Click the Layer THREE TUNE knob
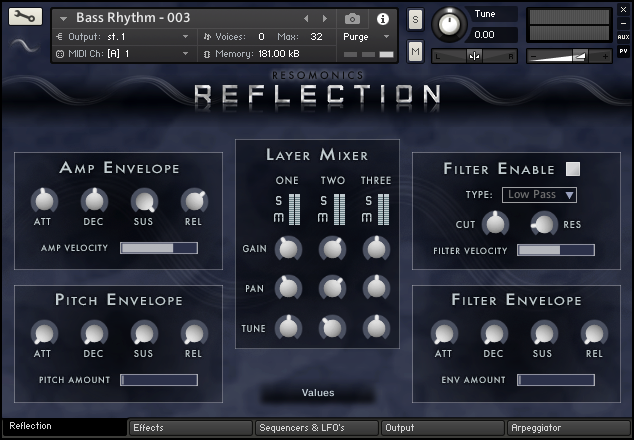The image size is (634, 440). click(x=376, y=328)
